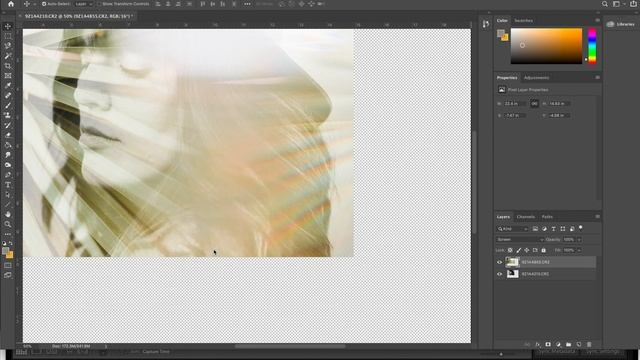The width and height of the screenshot is (640, 360).
Task: Switch to the Adjustments tab
Action: coord(536,78)
